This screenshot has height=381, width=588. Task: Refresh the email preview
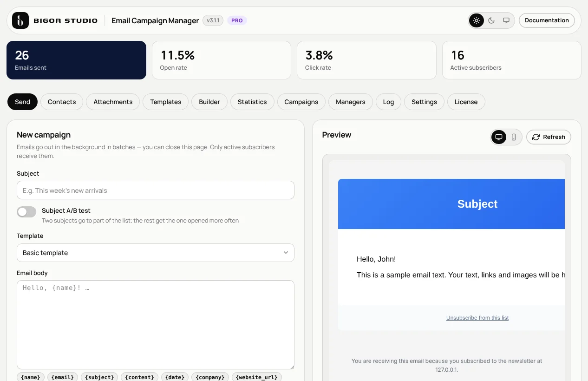pyautogui.click(x=549, y=137)
